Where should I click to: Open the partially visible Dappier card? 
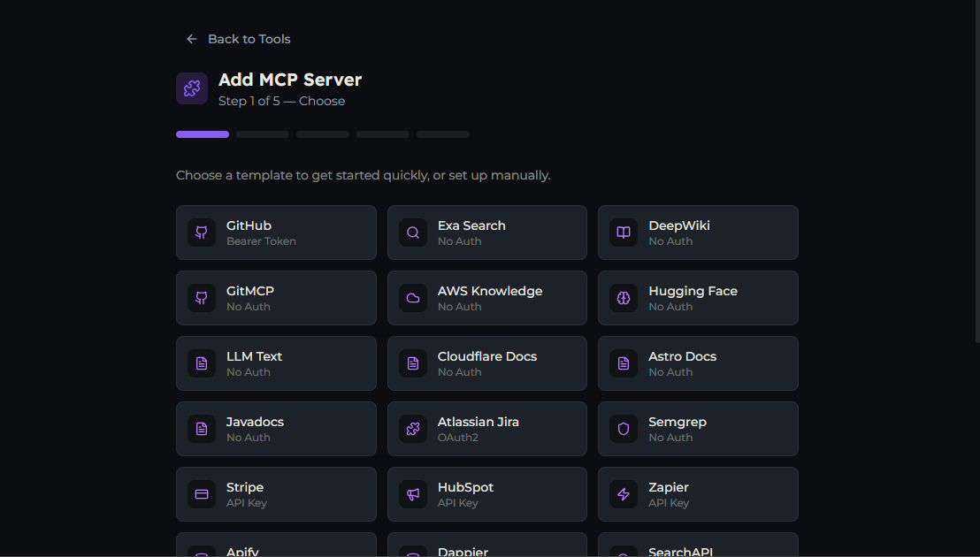coord(486,545)
